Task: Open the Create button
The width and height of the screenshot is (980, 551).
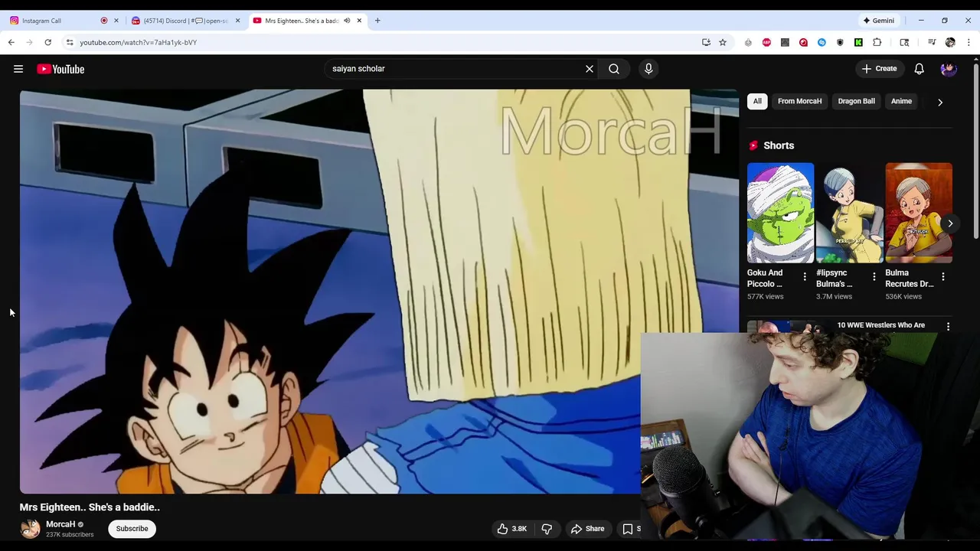Action: (x=879, y=69)
